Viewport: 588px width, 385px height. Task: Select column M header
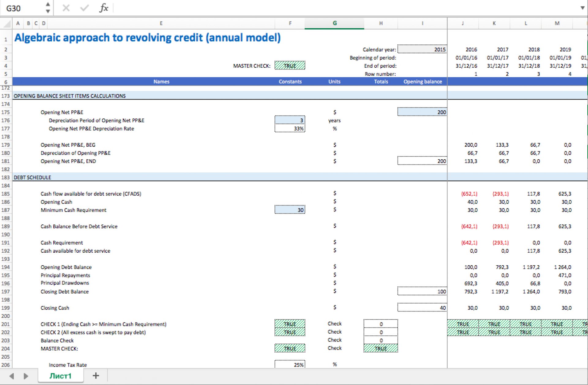(x=557, y=23)
